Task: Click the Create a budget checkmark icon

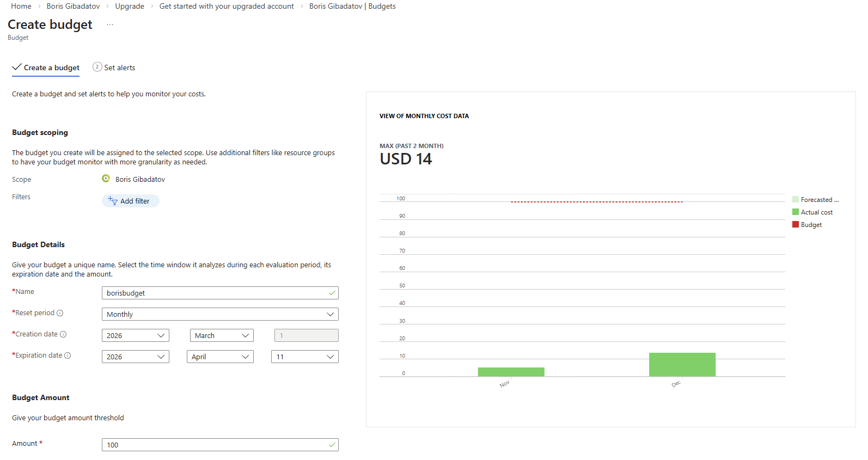Action: pos(17,67)
